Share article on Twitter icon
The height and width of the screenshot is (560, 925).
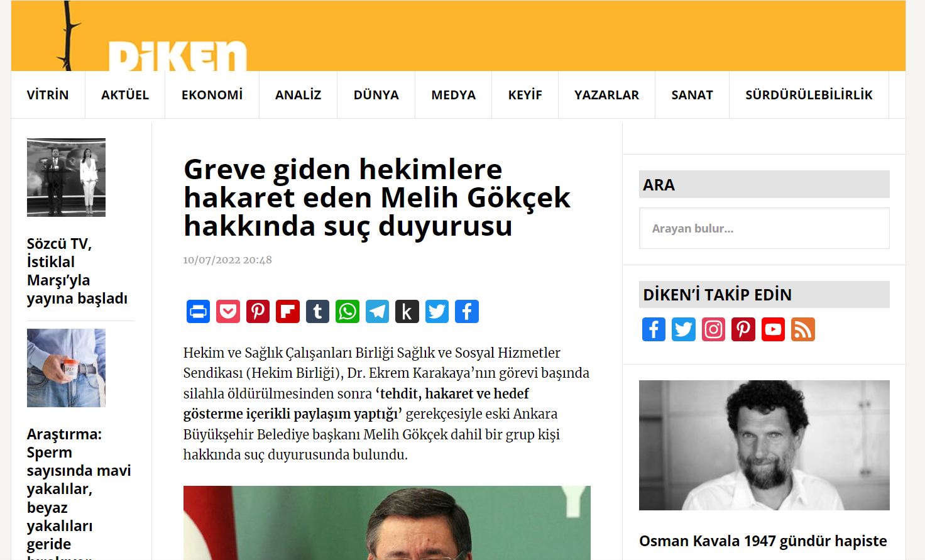437,311
